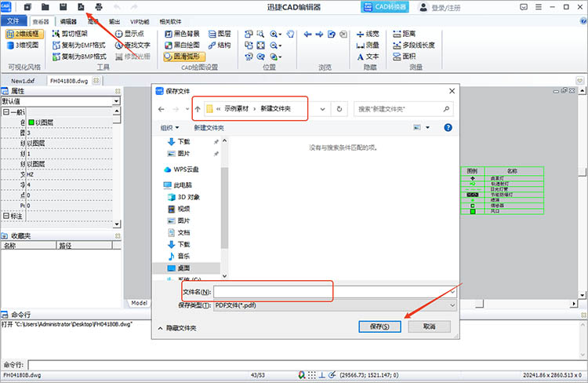This screenshot has height=383, width=588.
Task: Click the 取消 cancel button
Action: tap(430, 326)
